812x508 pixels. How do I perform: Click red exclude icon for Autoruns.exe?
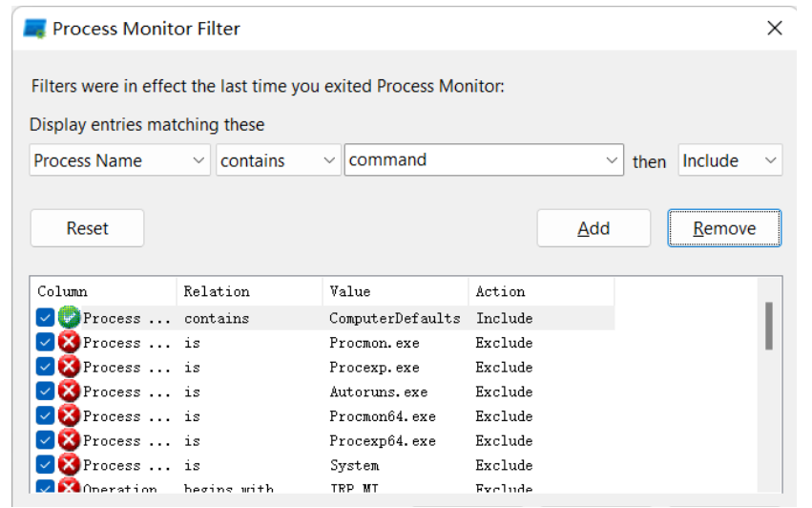coord(69,392)
